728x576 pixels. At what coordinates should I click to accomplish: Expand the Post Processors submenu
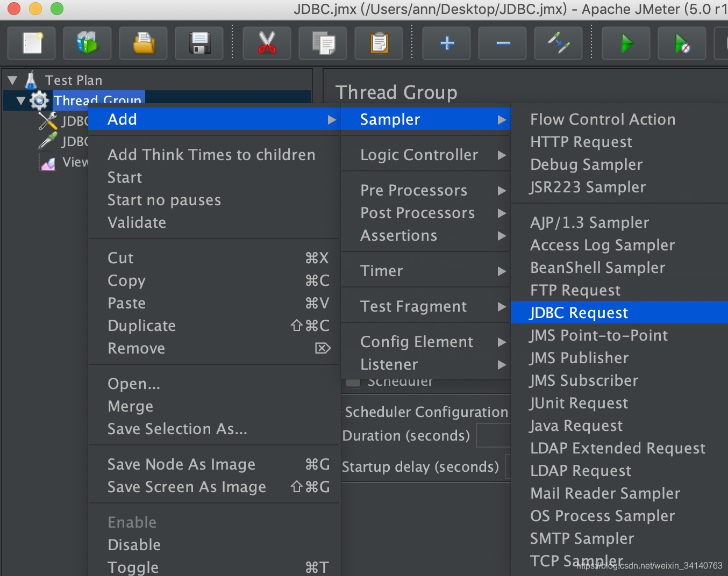tap(425, 213)
